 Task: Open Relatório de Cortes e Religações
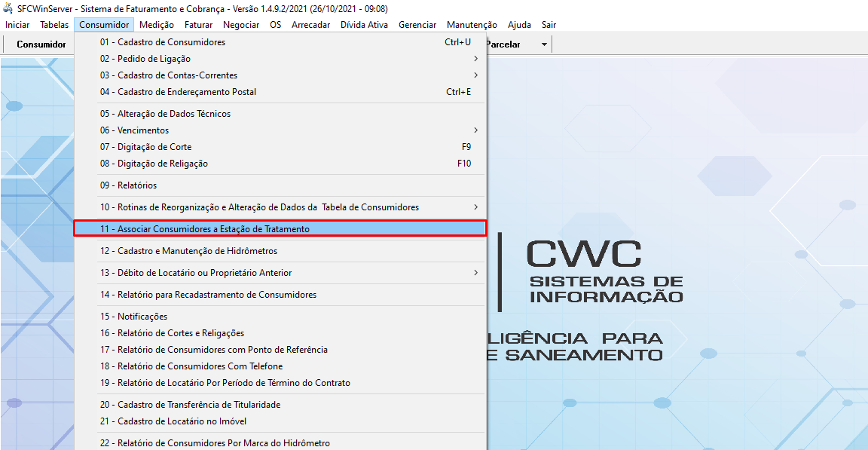(x=181, y=333)
